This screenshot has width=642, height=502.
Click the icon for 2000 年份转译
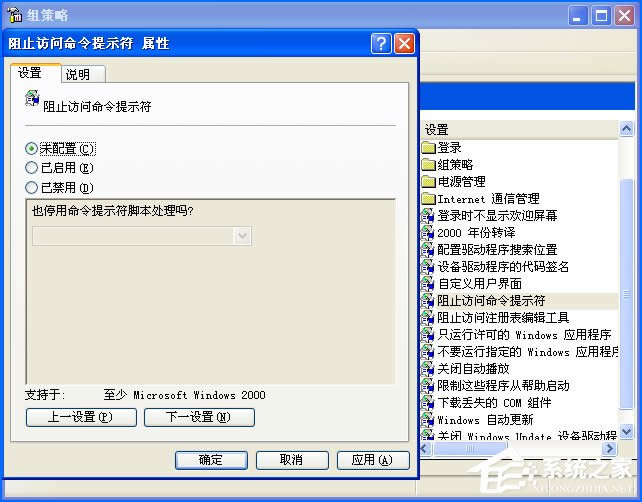428,233
